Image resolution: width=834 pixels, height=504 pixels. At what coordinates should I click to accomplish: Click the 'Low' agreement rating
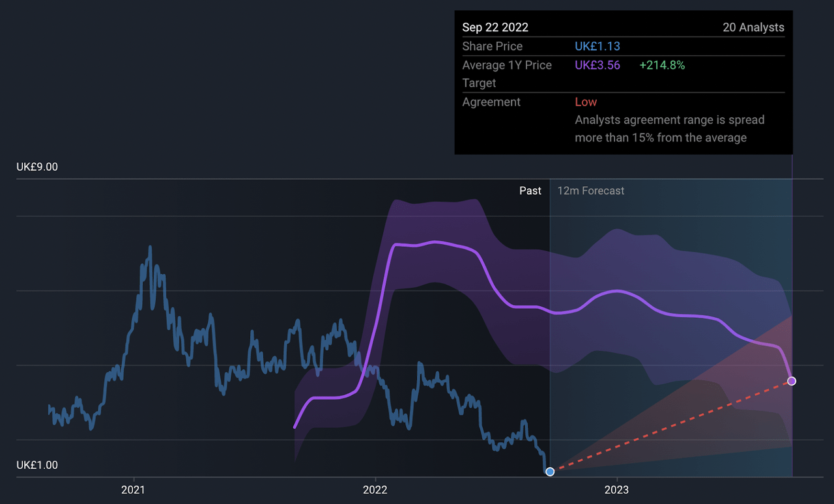click(586, 102)
